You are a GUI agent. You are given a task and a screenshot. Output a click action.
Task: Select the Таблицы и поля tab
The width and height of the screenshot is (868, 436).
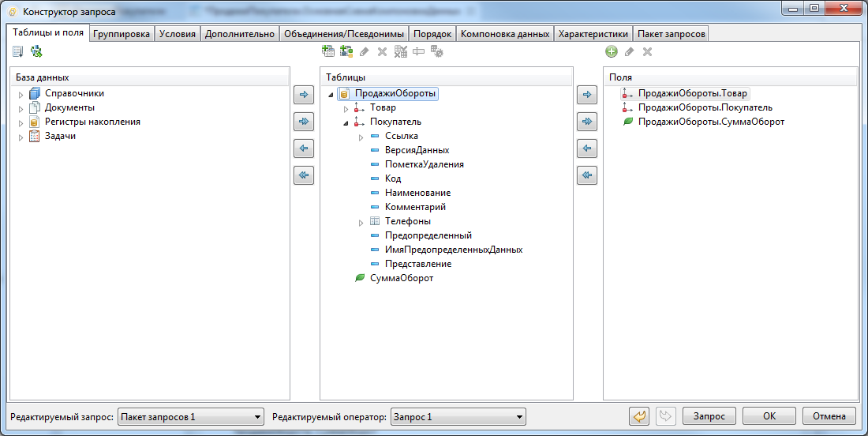[x=48, y=32]
